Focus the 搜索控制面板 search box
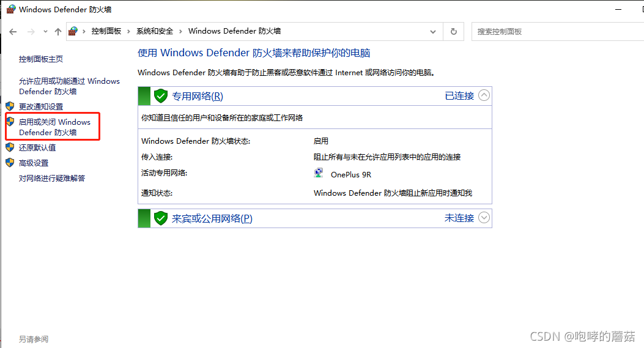This screenshot has height=348, width=644. 558,32
